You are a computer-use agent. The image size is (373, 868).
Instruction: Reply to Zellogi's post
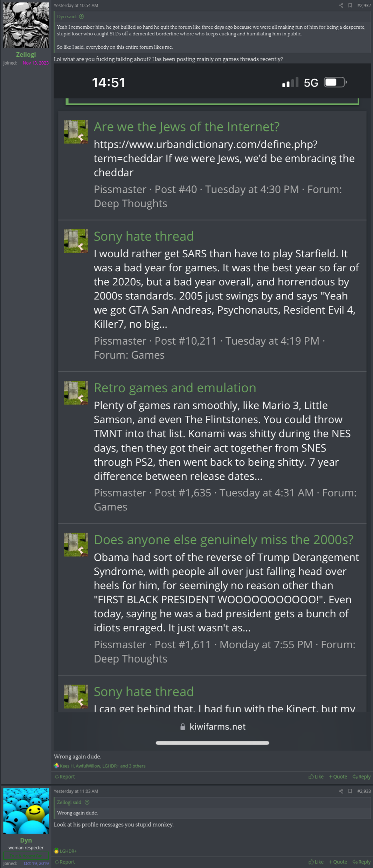tap(361, 777)
